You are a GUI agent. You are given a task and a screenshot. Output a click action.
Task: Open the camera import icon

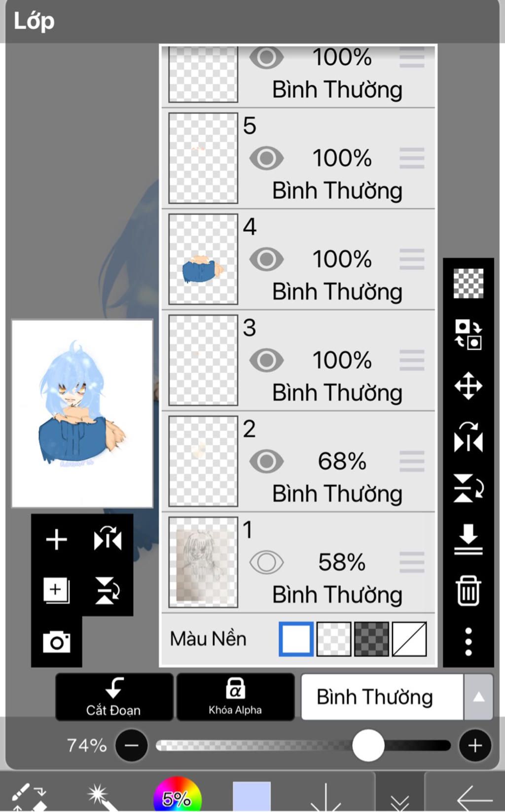[x=56, y=642]
